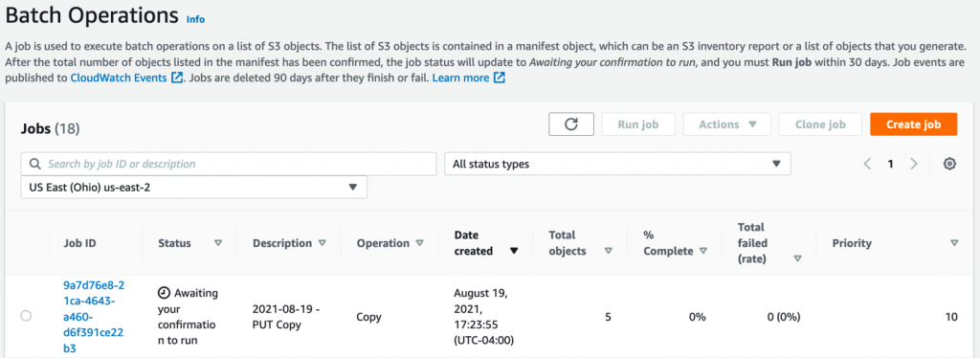Open the US East (Ohio) region dropdown
This screenshot has width=980, height=358.
[x=193, y=187]
